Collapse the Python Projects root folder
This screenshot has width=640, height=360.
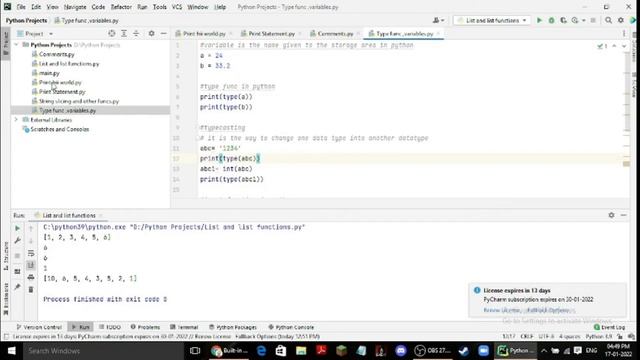(x=17, y=45)
